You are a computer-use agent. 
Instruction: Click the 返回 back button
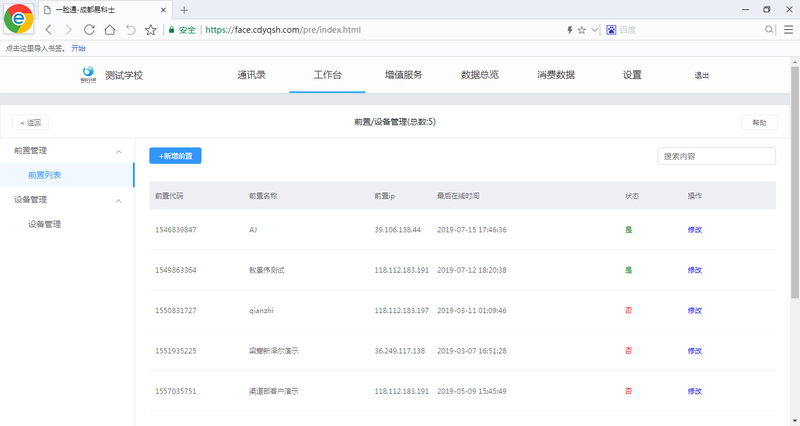[x=30, y=123]
